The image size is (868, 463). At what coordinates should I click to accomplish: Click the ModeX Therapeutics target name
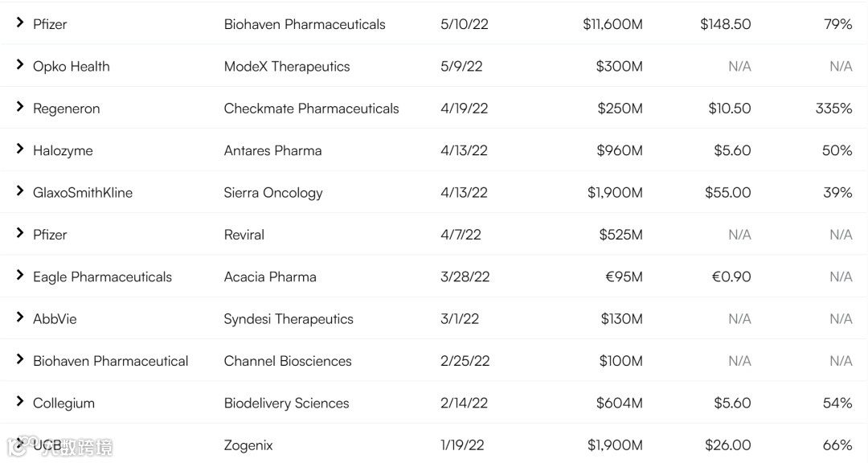(x=287, y=67)
